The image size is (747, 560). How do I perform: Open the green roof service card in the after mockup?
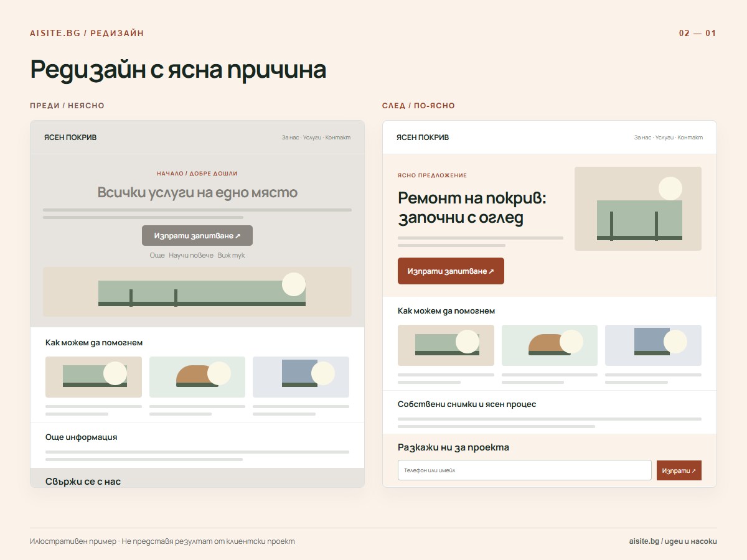446,345
